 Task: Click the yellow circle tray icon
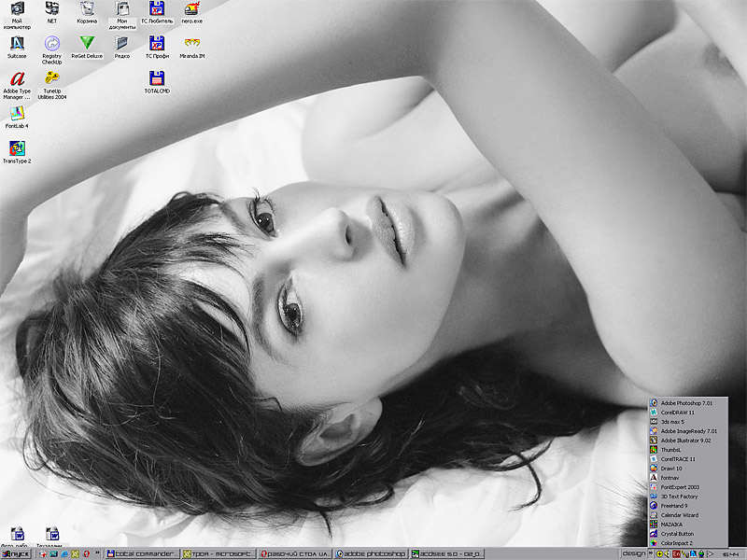pyautogui.click(x=660, y=554)
